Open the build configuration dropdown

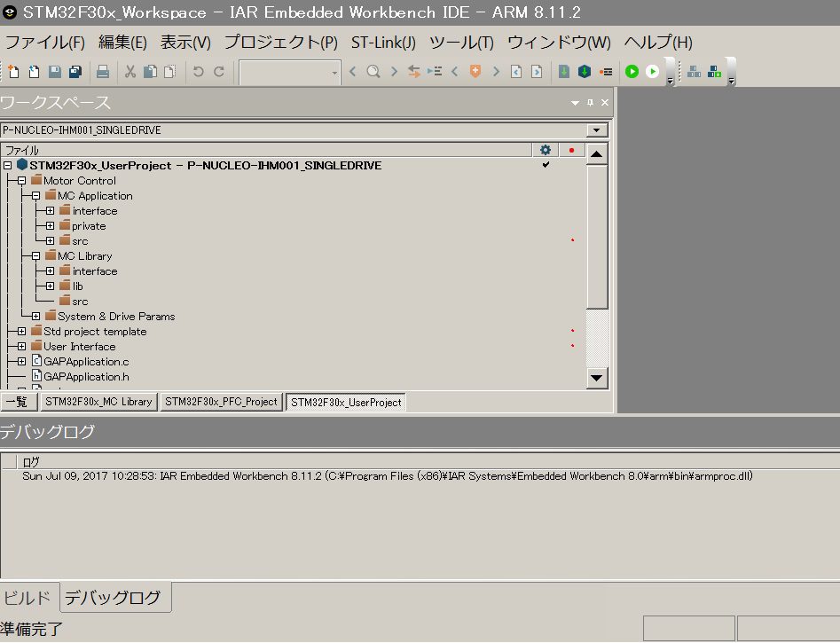[x=597, y=130]
